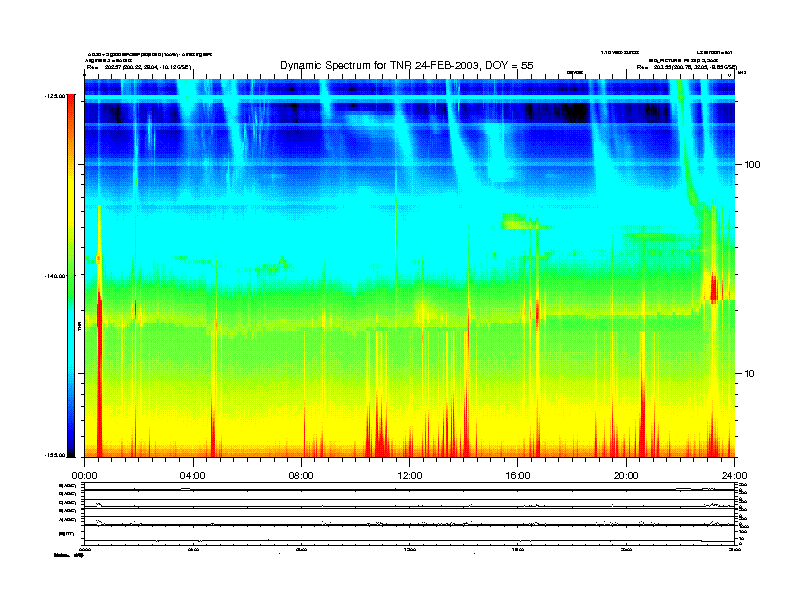Click the '10' frequency axis label
792x612 pixels.
[750, 374]
